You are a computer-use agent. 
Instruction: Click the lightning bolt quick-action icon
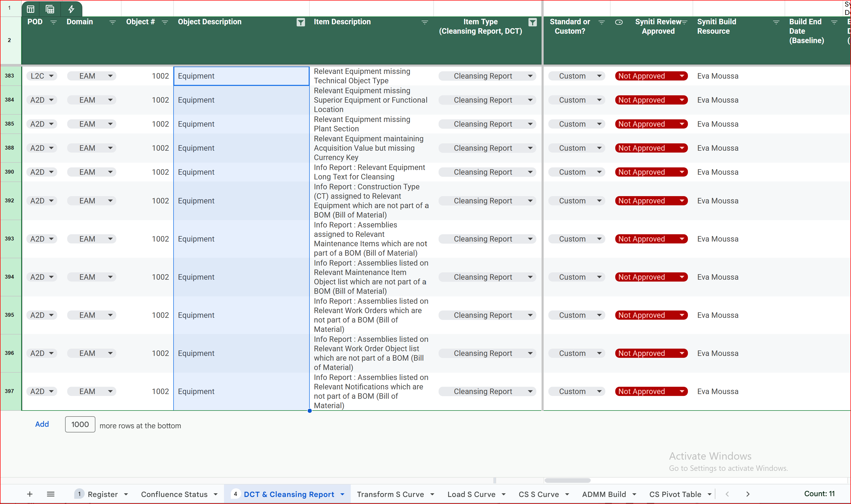pyautogui.click(x=71, y=9)
